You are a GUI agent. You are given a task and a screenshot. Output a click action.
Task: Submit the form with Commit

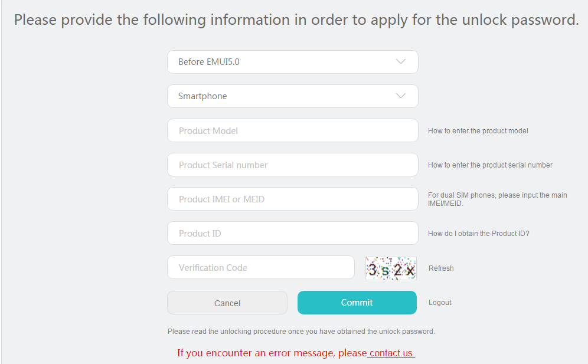tap(357, 303)
